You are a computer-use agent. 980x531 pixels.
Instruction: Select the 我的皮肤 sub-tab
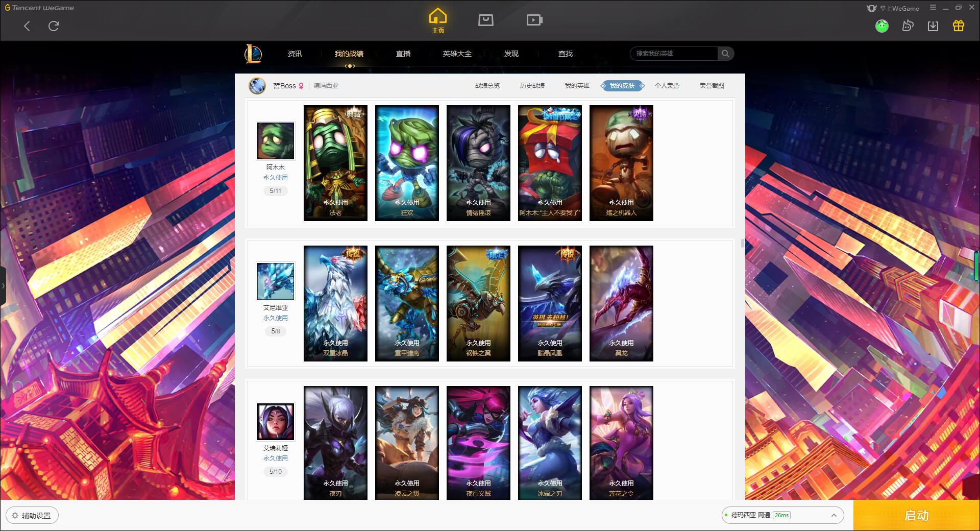click(622, 86)
